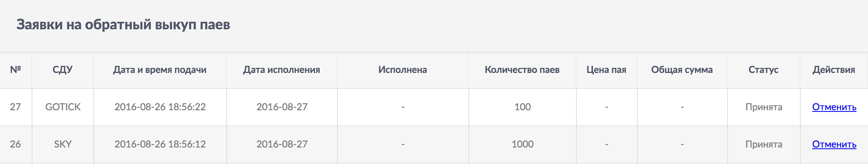This screenshot has height=165, width=868.
Task: Click the Количество паев column header
Action: pyautogui.click(x=522, y=70)
